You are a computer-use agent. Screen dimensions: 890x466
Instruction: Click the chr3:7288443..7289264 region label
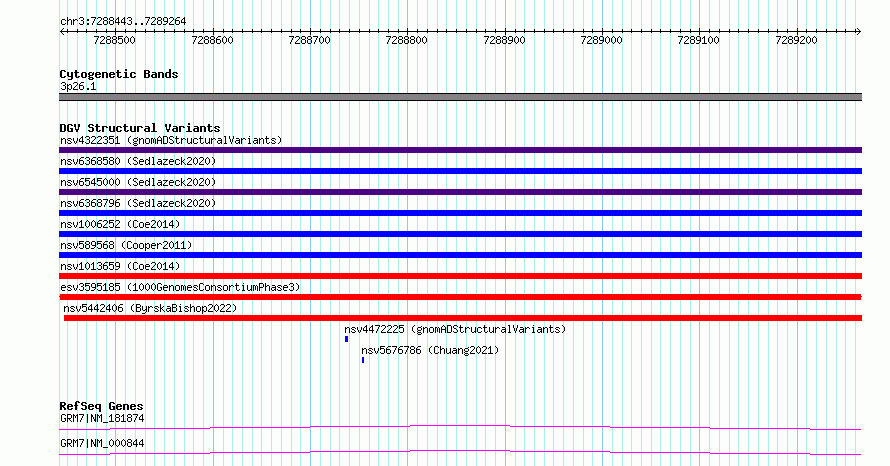(123, 22)
